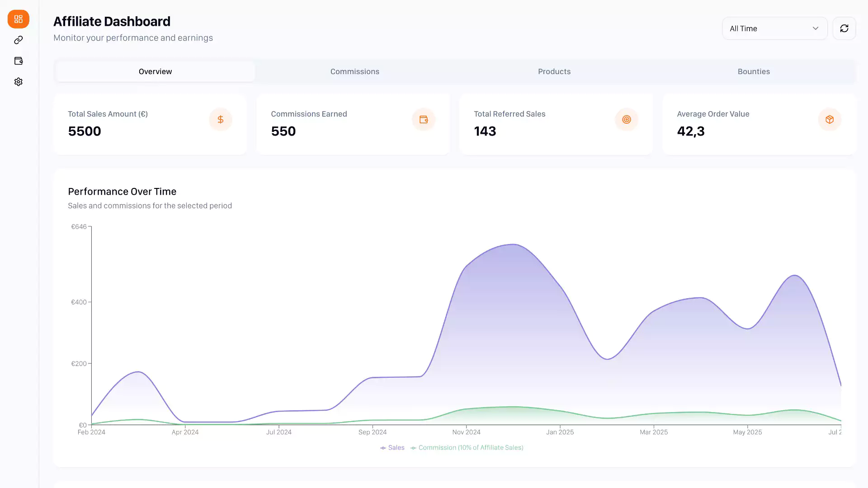Viewport: 868px width, 488px height.
Task: Click the Total Sales Amount card
Action: tap(150, 124)
